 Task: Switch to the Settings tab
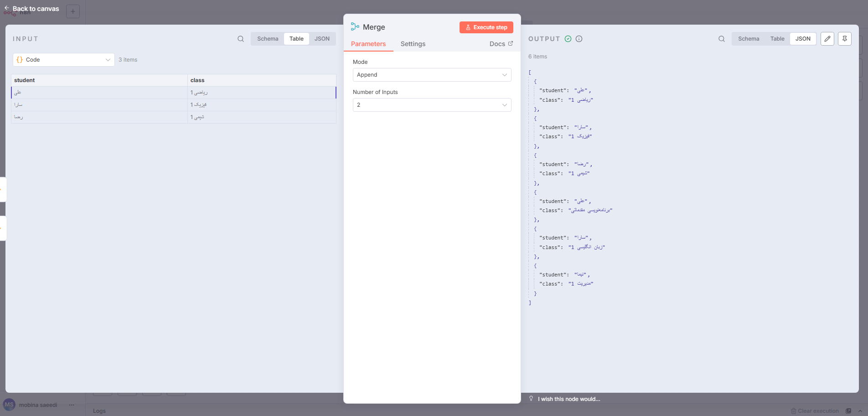tap(413, 44)
